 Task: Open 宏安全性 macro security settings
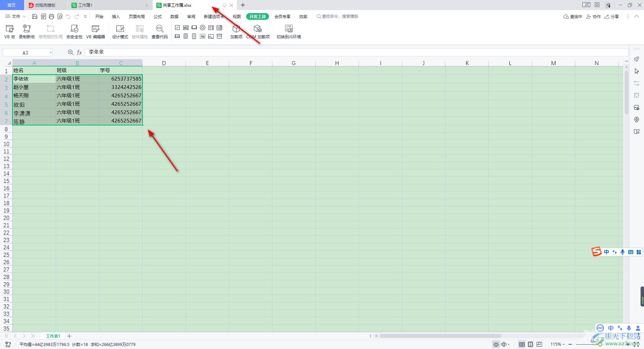[74, 32]
